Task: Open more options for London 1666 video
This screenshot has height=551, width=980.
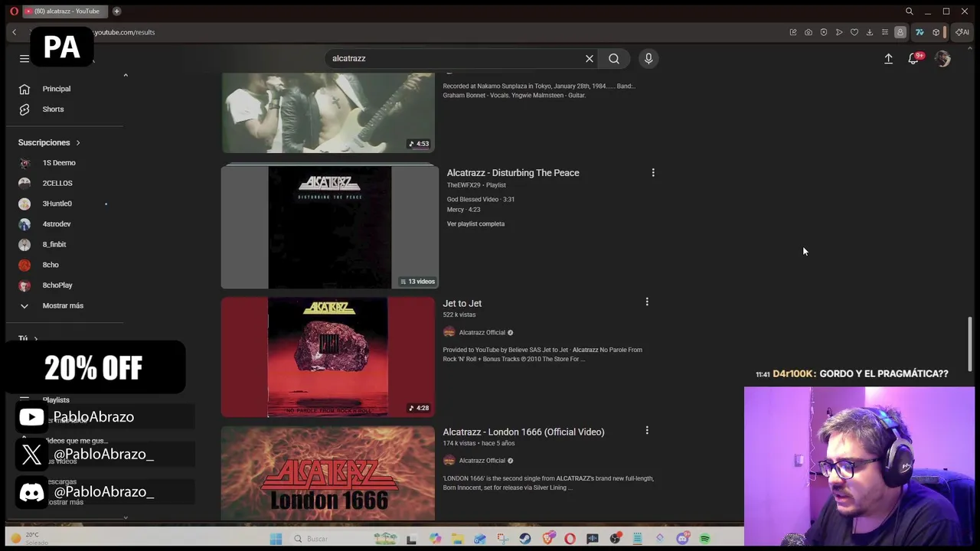Action: (x=647, y=431)
